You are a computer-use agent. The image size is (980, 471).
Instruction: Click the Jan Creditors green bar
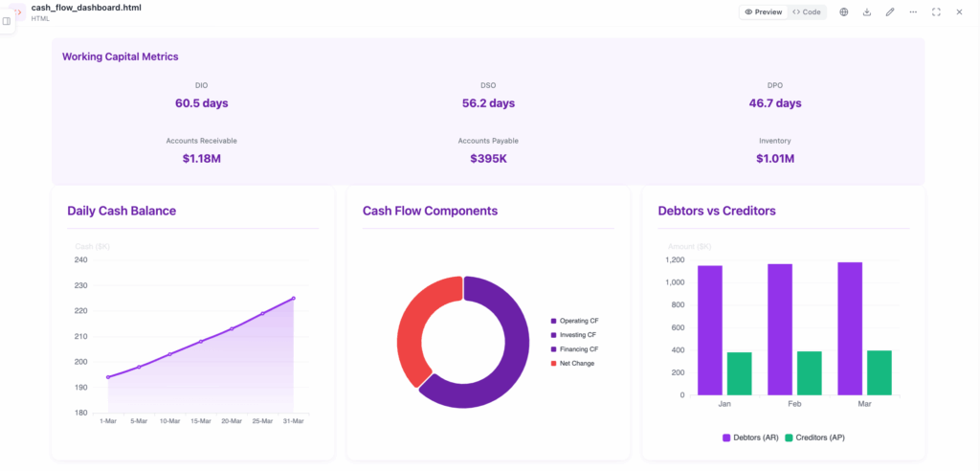739,373
